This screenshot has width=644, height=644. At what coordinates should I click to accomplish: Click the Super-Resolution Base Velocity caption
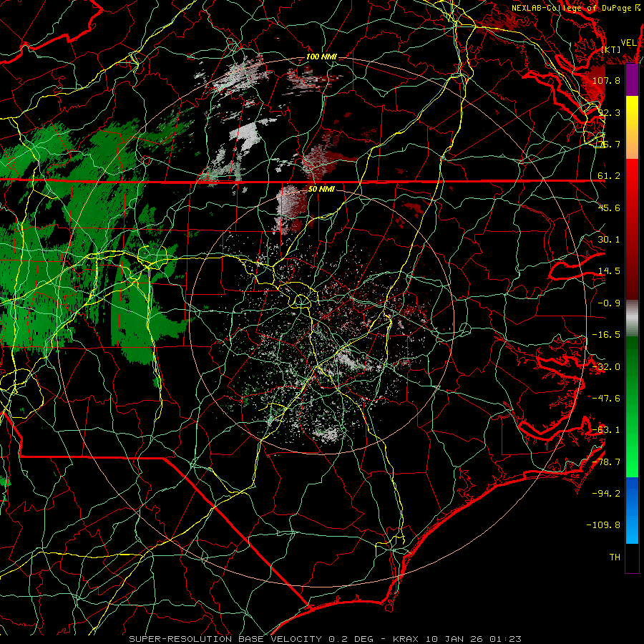pyautogui.click(x=326, y=639)
